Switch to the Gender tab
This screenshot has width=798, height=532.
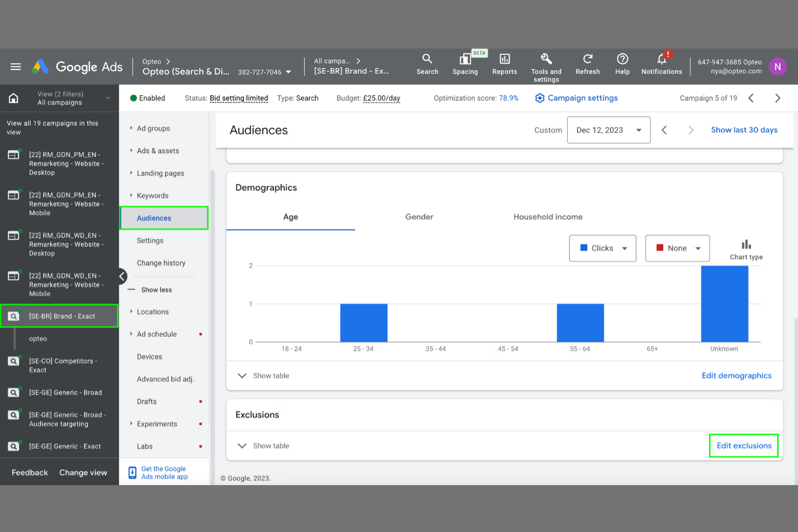coord(419,217)
